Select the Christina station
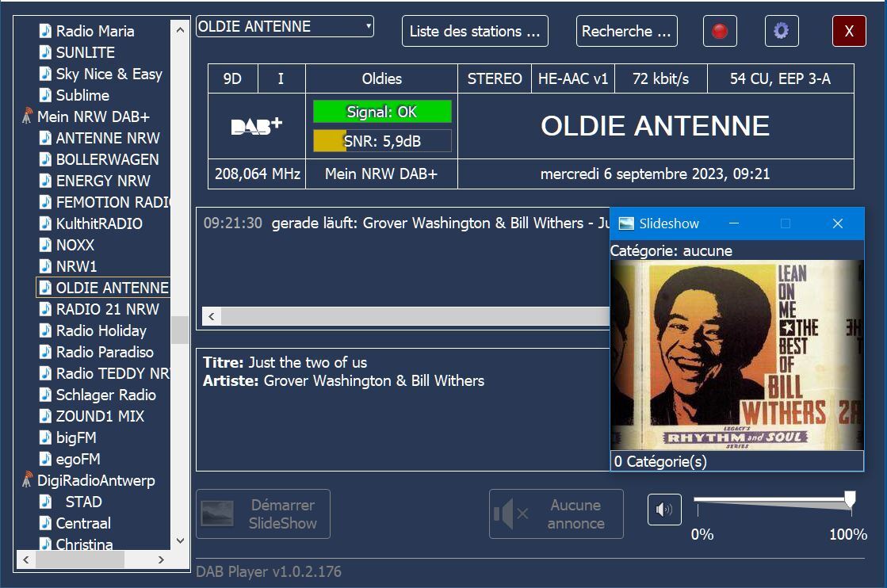 click(x=84, y=544)
